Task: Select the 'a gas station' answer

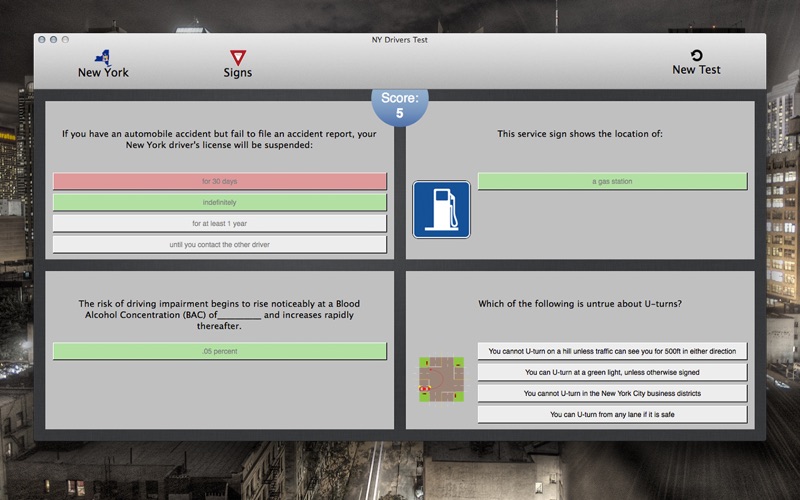Action: tap(612, 181)
